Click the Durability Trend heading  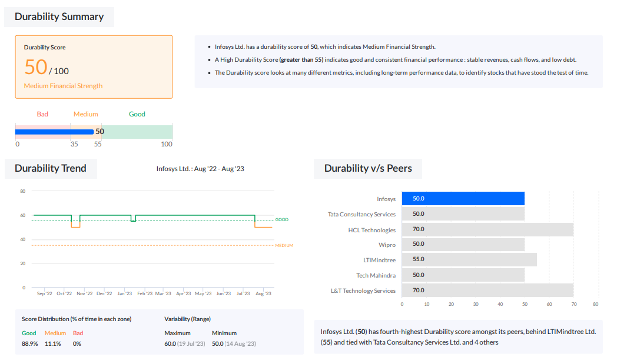(x=51, y=168)
